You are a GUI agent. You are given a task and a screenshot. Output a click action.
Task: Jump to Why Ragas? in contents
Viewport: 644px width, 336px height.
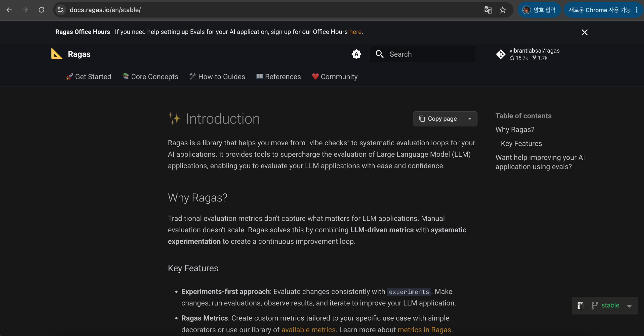(515, 130)
